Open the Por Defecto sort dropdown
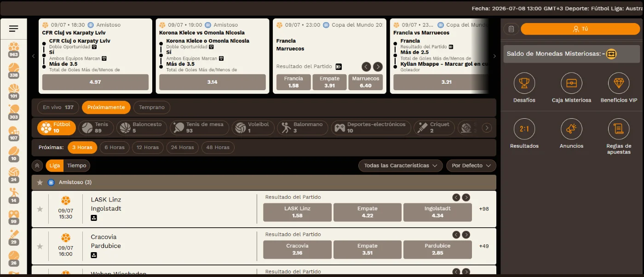 click(x=471, y=166)
